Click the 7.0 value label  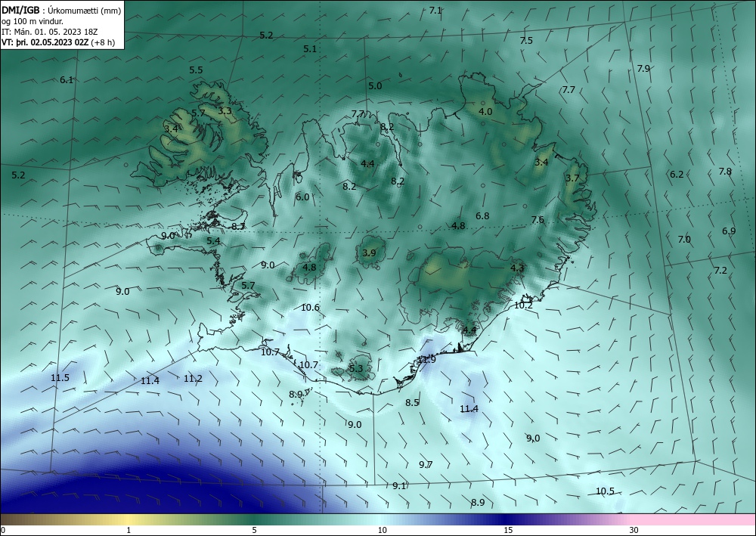click(x=684, y=239)
